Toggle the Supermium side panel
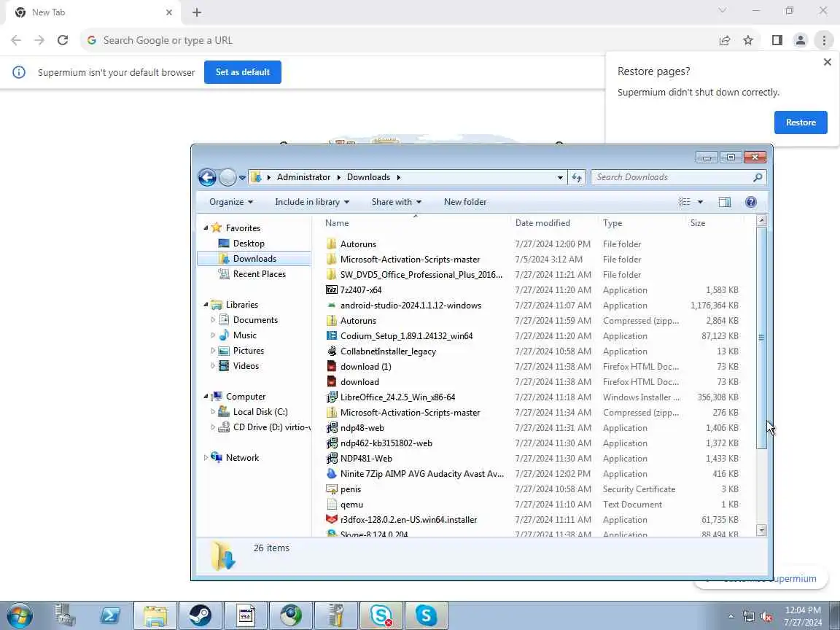This screenshot has height=630, width=840. (777, 40)
